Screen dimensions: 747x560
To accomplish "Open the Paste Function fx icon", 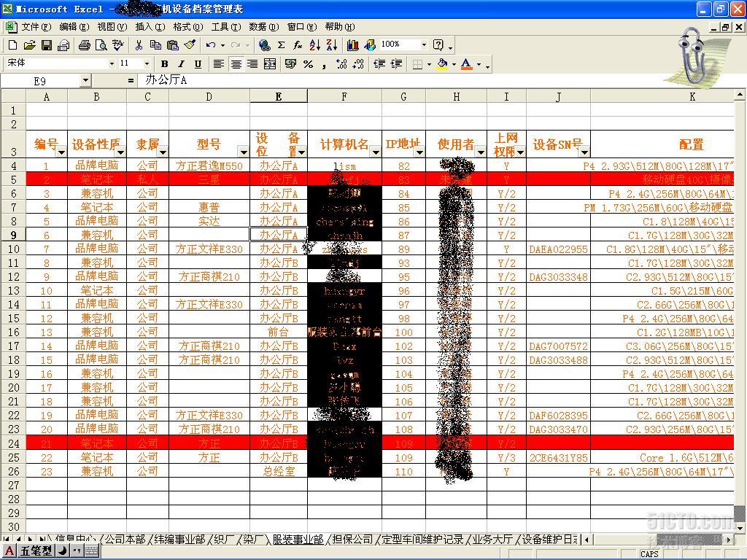I will point(298,45).
